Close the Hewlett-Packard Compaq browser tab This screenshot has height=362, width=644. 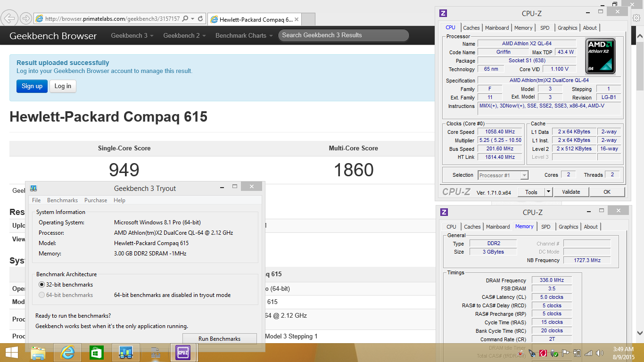[297, 20]
